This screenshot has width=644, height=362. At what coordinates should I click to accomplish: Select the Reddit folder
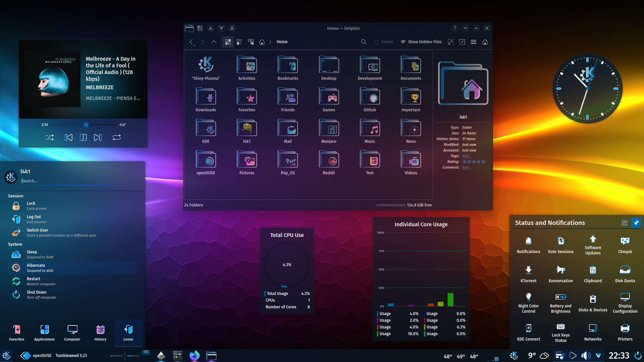pos(329,163)
